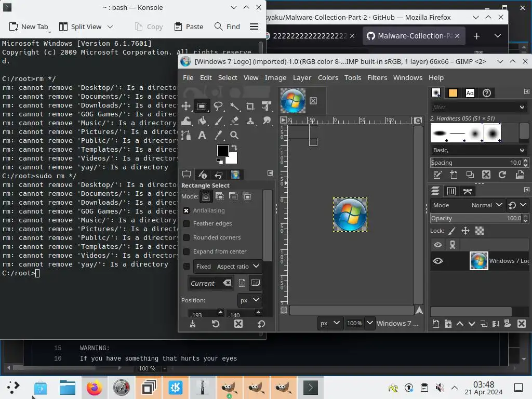Select the Fuzzy Select wand tool
532x399 pixels.
234,106
